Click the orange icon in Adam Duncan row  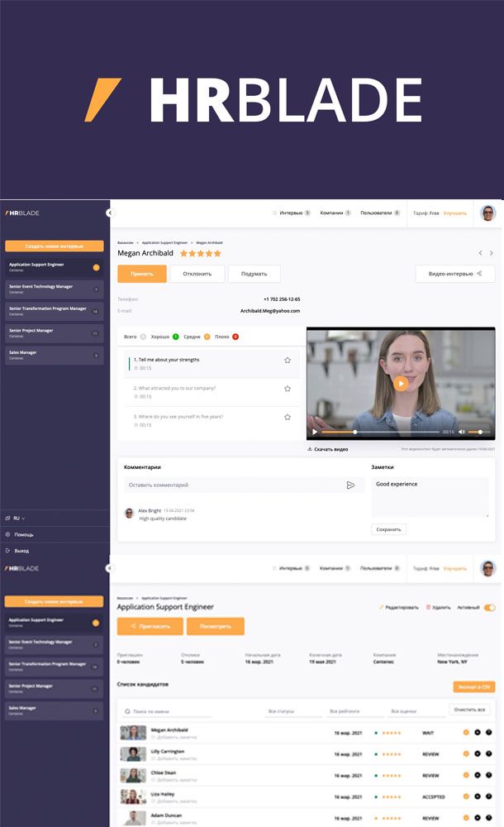(x=466, y=818)
